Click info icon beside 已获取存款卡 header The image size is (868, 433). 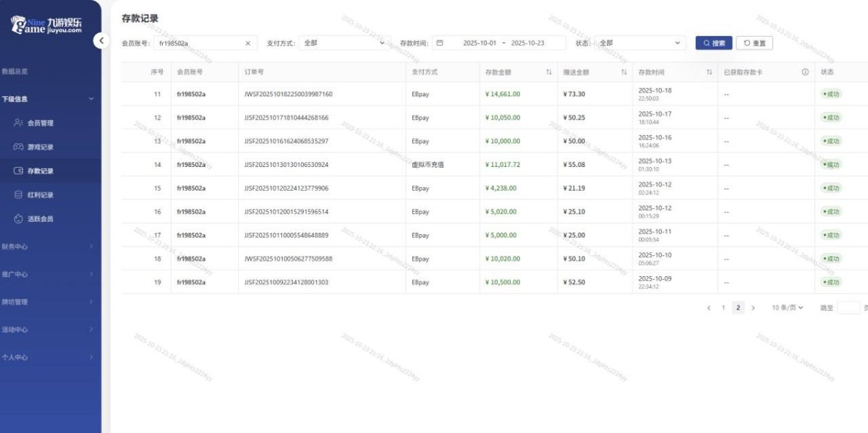(x=805, y=72)
